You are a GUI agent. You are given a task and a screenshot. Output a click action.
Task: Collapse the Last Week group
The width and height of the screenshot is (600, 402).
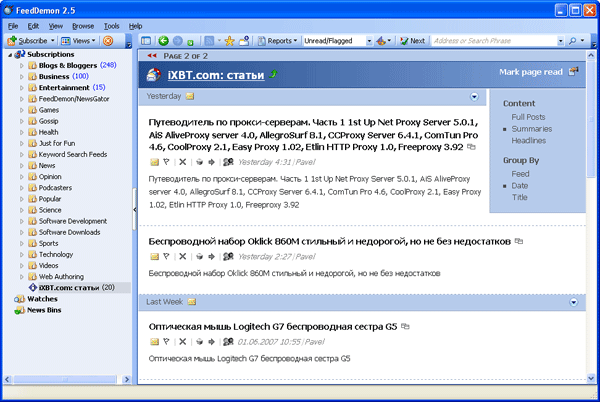point(573,302)
